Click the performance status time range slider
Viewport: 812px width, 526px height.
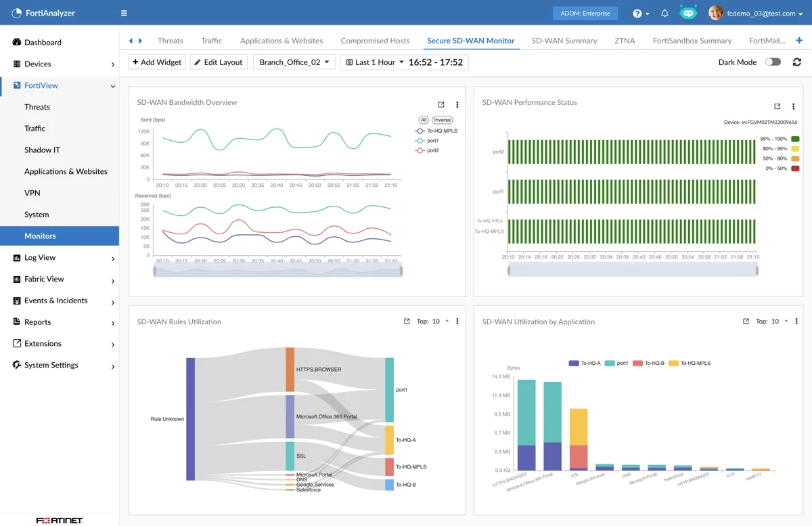633,270
